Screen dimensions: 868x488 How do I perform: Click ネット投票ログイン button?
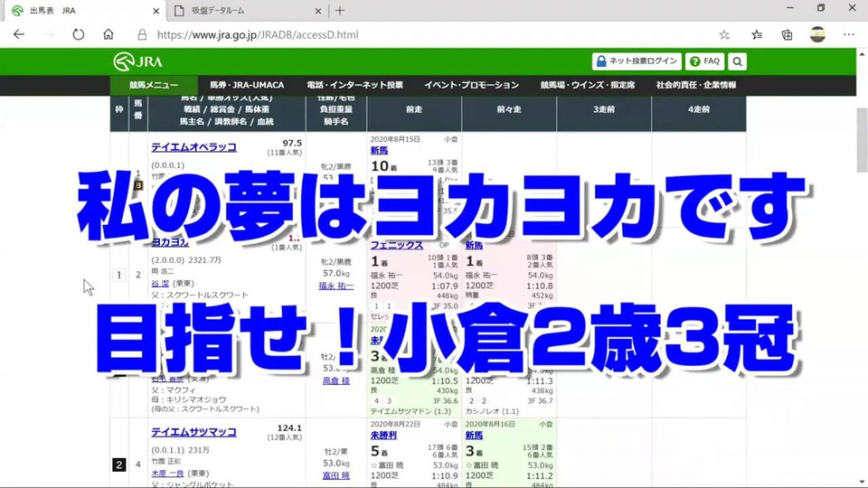pyautogui.click(x=637, y=61)
